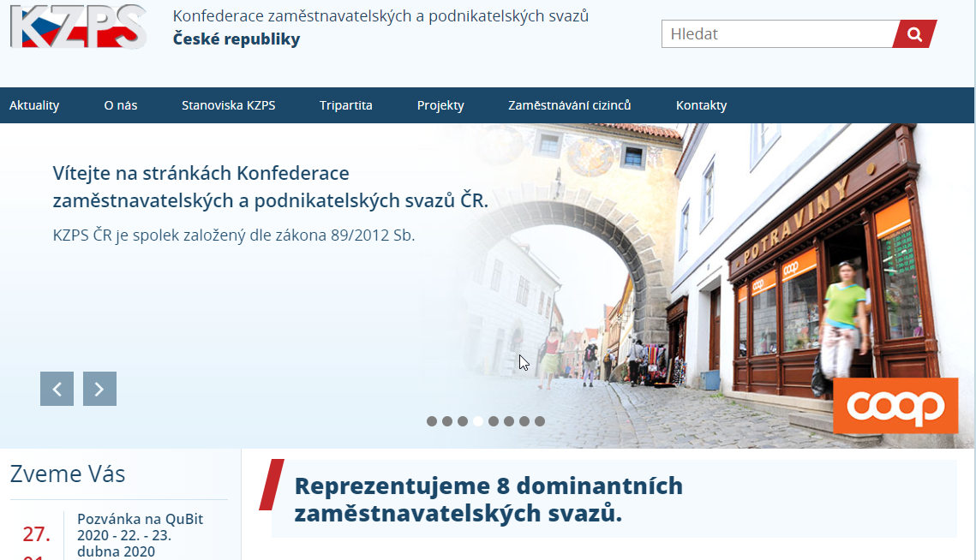976x560 pixels.
Task: Open the Aktuality menu
Action: pos(34,105)
